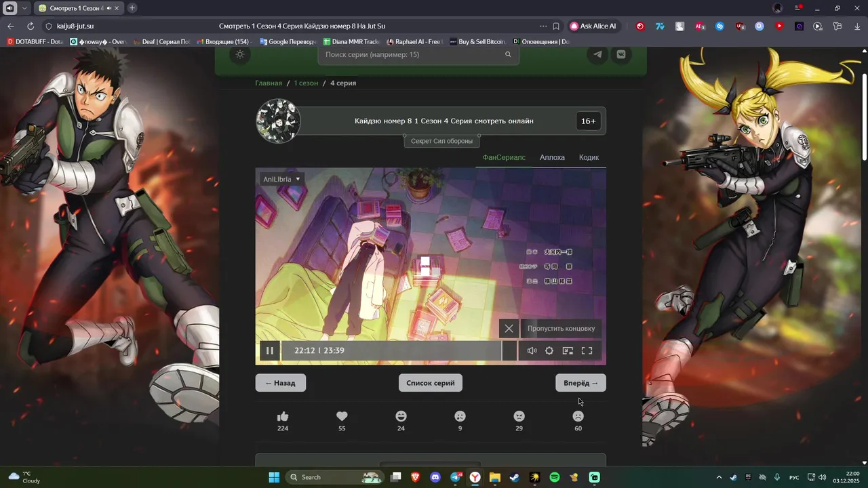Click 'Ask Alice AI' button in address bar

(x=593, y=26)
